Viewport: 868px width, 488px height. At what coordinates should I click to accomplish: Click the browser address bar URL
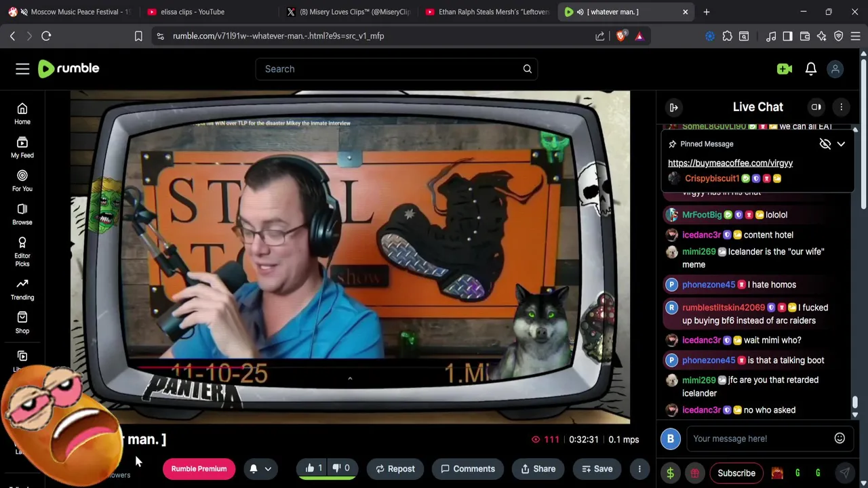click(x=278, y=36)
